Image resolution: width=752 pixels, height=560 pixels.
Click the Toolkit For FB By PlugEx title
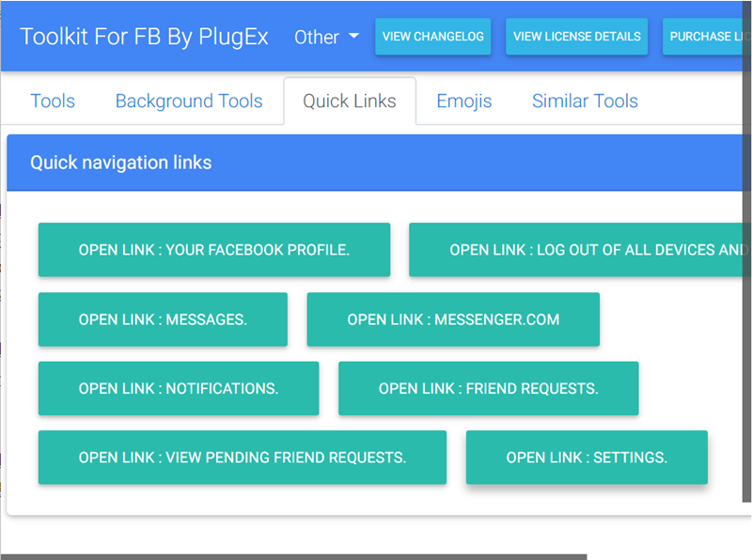coord(145,37)
